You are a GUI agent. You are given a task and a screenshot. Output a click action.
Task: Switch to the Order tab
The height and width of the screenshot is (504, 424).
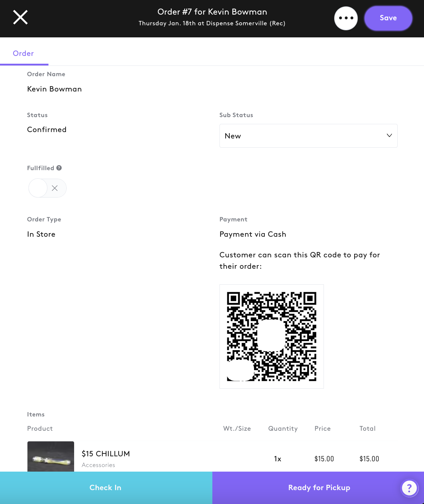(x=24, y=53)
